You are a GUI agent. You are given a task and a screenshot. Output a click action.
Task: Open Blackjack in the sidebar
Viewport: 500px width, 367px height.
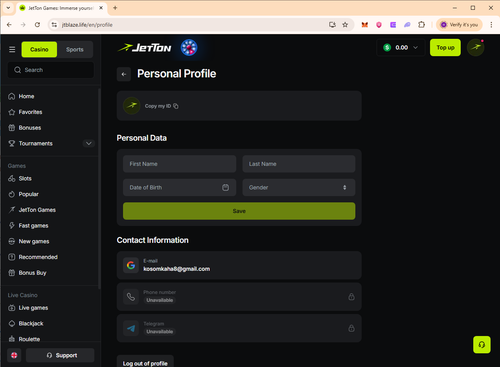[31, 323]
